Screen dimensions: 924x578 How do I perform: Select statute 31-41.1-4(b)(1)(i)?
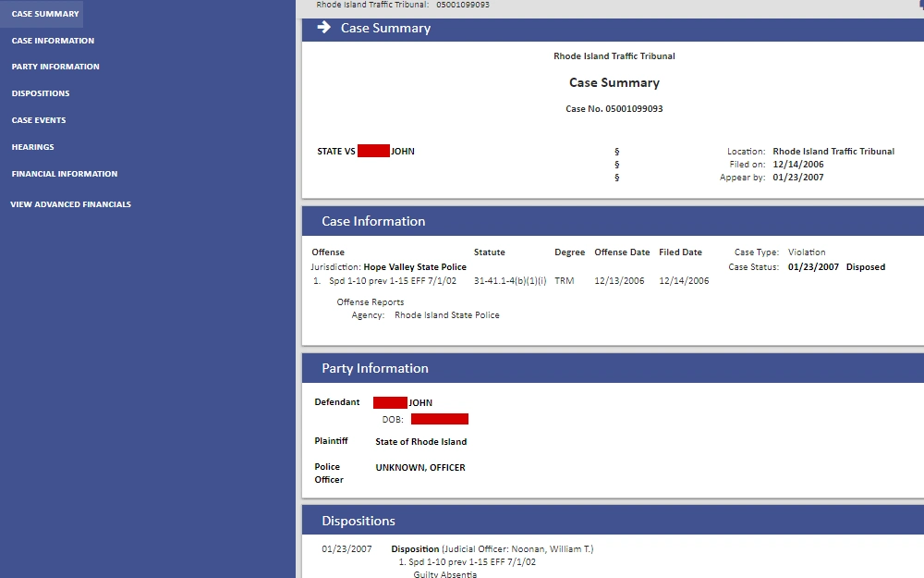(510, 281)
